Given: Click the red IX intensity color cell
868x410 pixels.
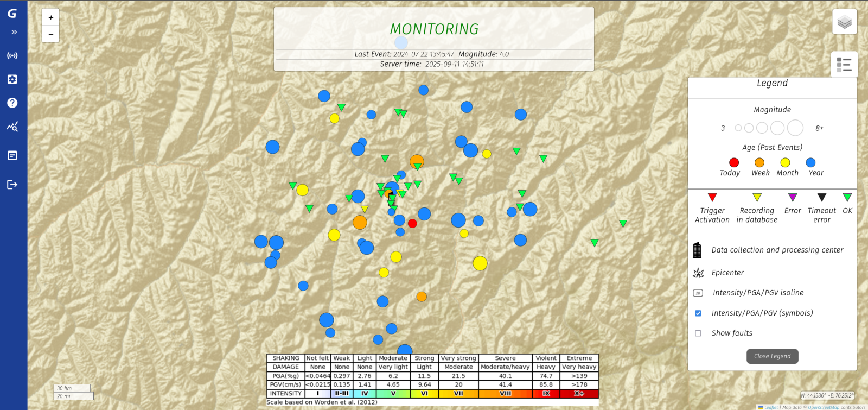Looking at the screenshot, I should pos(546,394).
